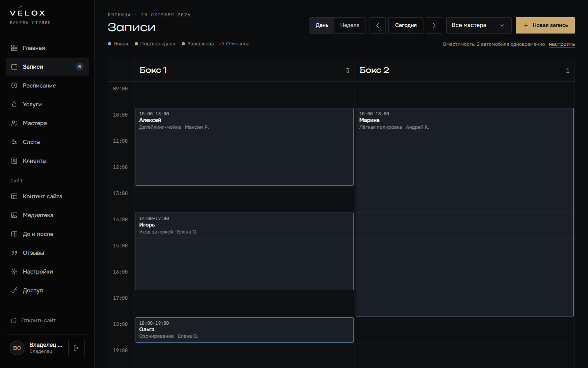This screenshot has height=368, width=588.
Task: Open Марина's 10:00–18:00 booking
Action: [465, 212]
